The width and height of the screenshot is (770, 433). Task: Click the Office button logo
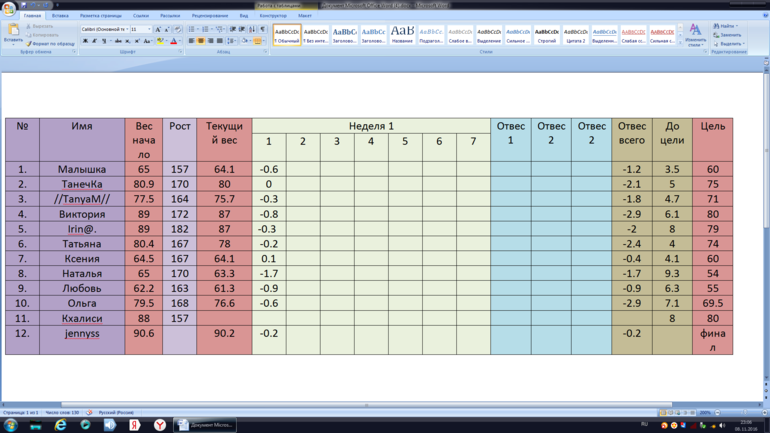9,8
